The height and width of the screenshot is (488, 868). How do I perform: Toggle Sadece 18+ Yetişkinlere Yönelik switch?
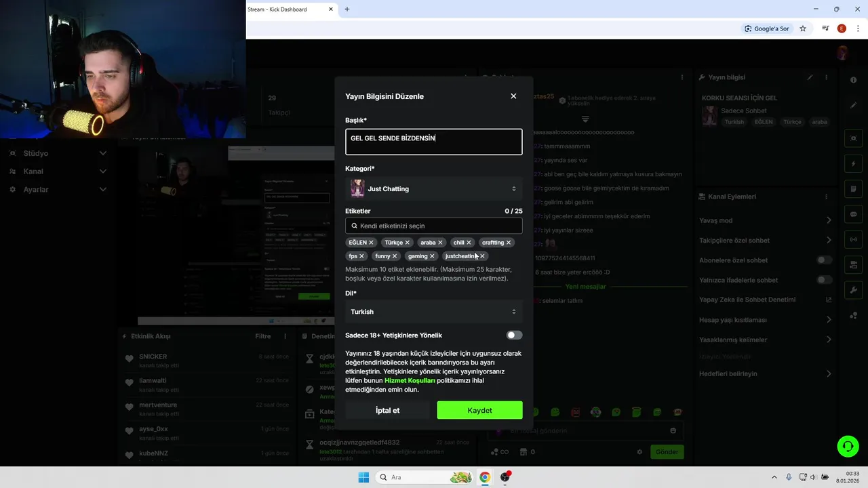click(x=514, y=335)
